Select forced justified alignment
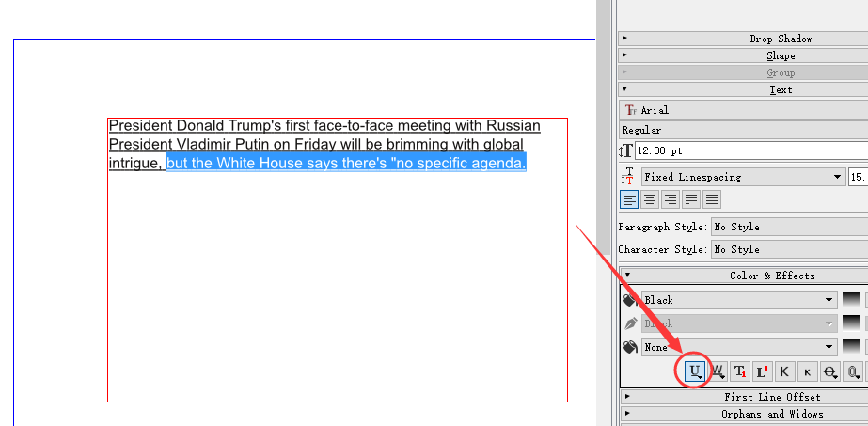This screenshot has height=426, width=868. click(712, 199)
